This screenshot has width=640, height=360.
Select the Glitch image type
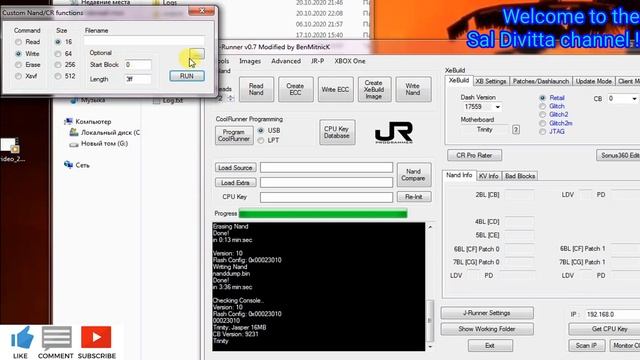pyautogui.click(x=542, y=106)
